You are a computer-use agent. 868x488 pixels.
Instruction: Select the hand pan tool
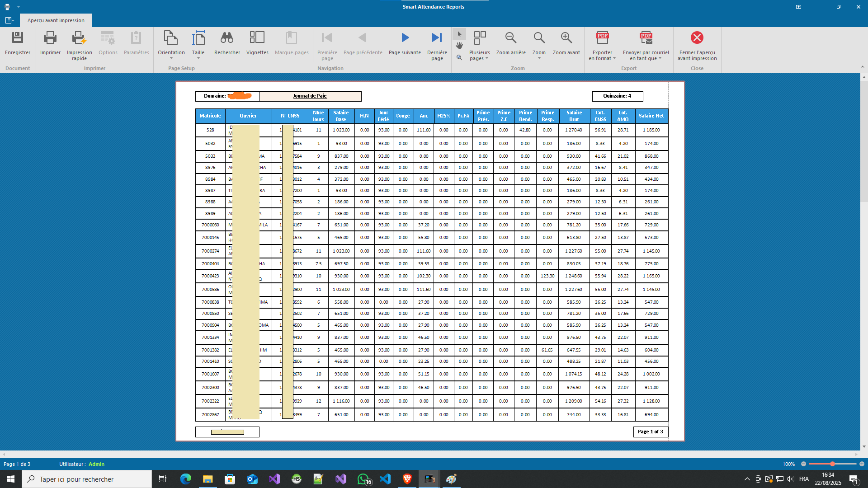click(x=459, y=46)
